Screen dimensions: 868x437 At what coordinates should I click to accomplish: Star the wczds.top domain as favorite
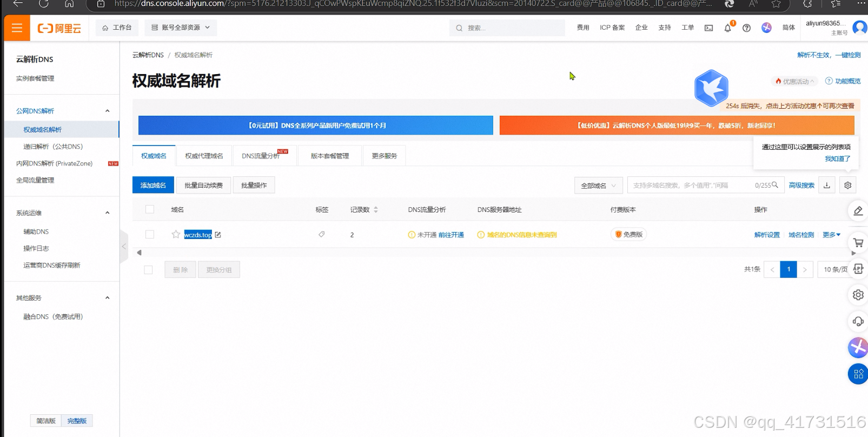point(176,235)
